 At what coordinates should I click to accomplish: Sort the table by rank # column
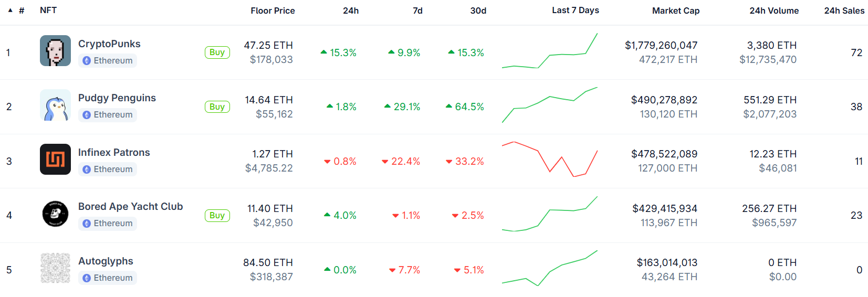(x=22, y=10)
